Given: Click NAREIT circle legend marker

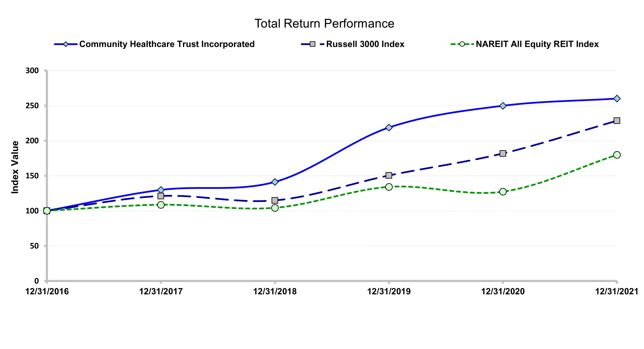Looking at the screenshot, I should (x=462, y=44).
